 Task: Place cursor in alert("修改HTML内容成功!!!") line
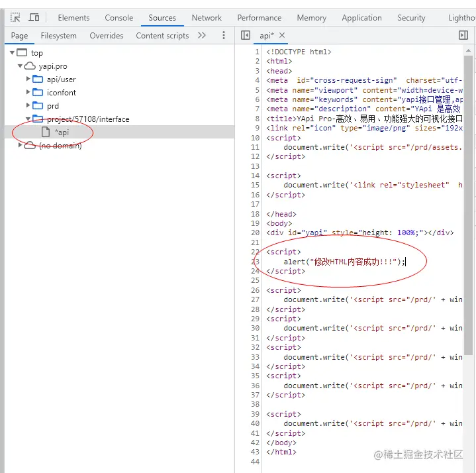[x=344, y=262]
